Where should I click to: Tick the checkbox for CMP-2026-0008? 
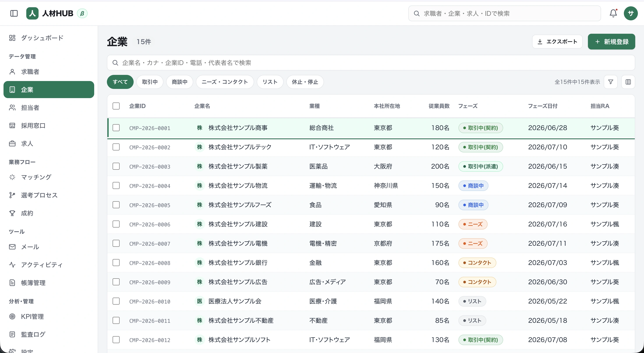click(116, 263)
